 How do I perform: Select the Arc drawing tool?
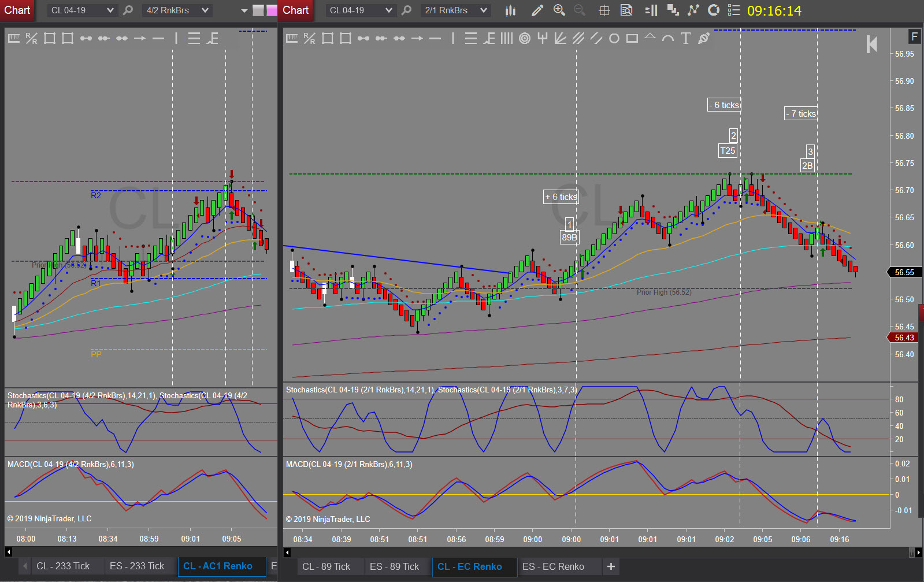[x=668, y=39]
